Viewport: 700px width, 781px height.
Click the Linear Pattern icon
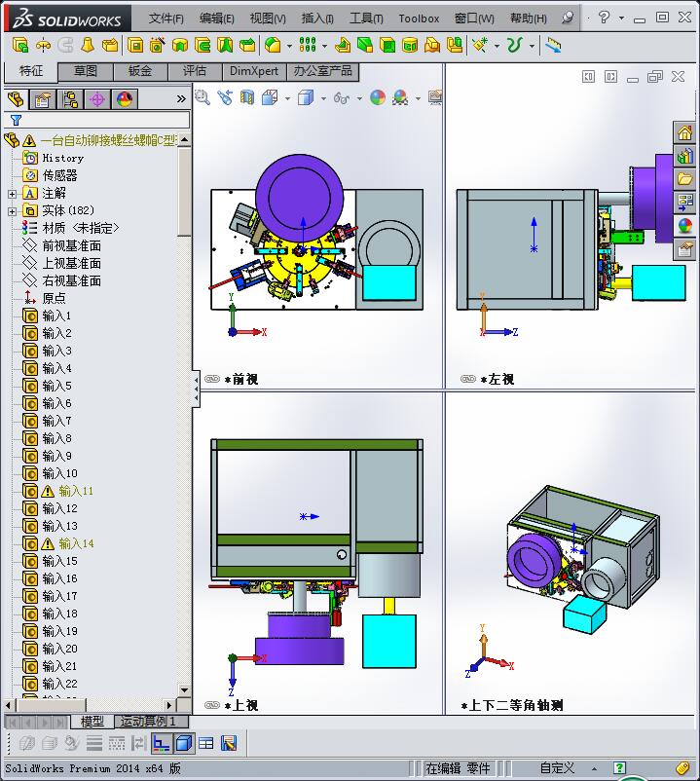click(x=308, y=46)
